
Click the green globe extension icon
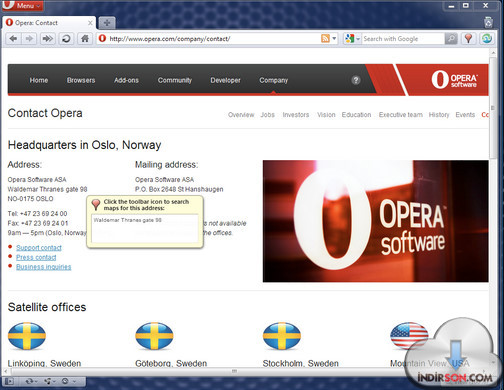(487, 39)
